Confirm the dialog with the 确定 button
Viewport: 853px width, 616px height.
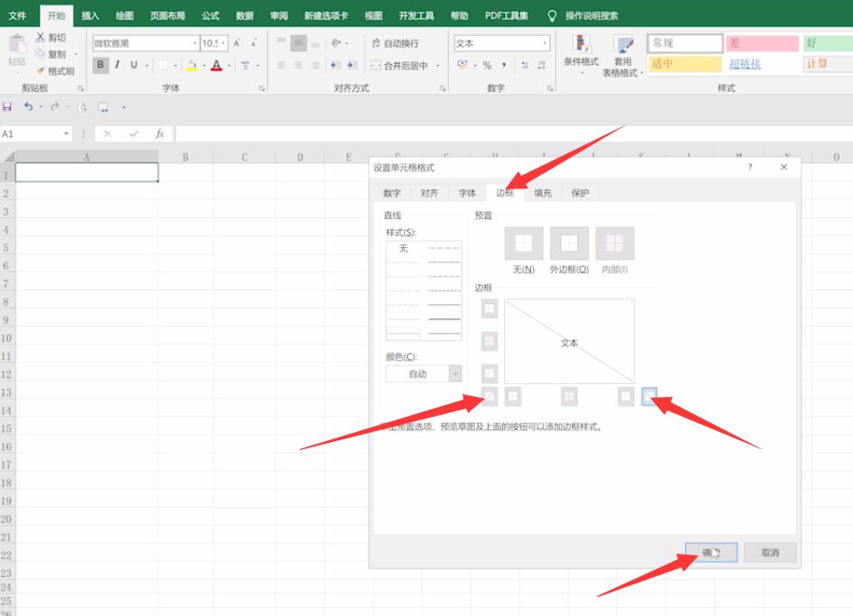click(x=711, y=552)
